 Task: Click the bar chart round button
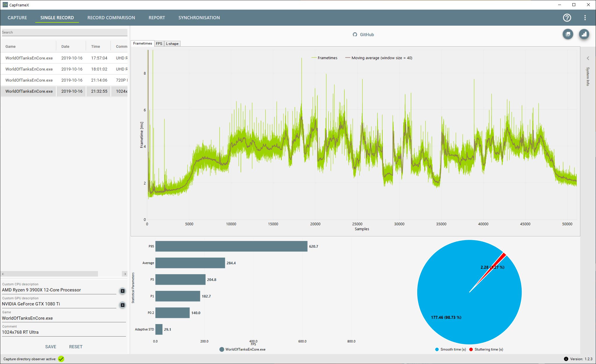coord(584,34)
